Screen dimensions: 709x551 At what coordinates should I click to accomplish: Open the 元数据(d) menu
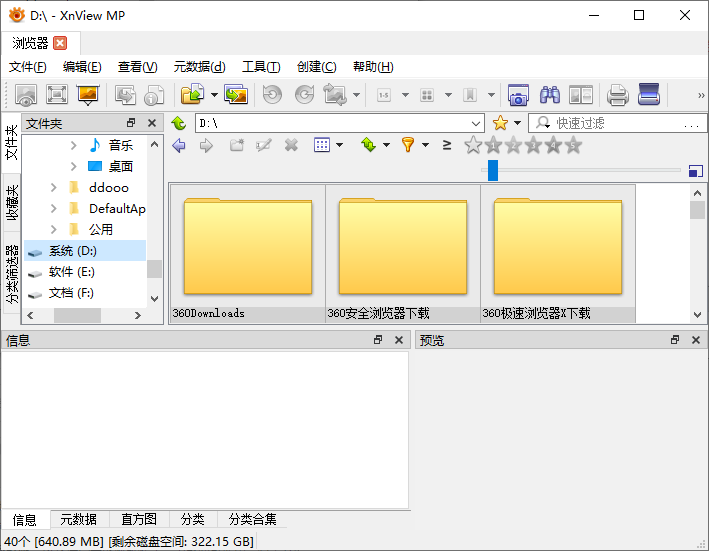(x=199, y=67)
